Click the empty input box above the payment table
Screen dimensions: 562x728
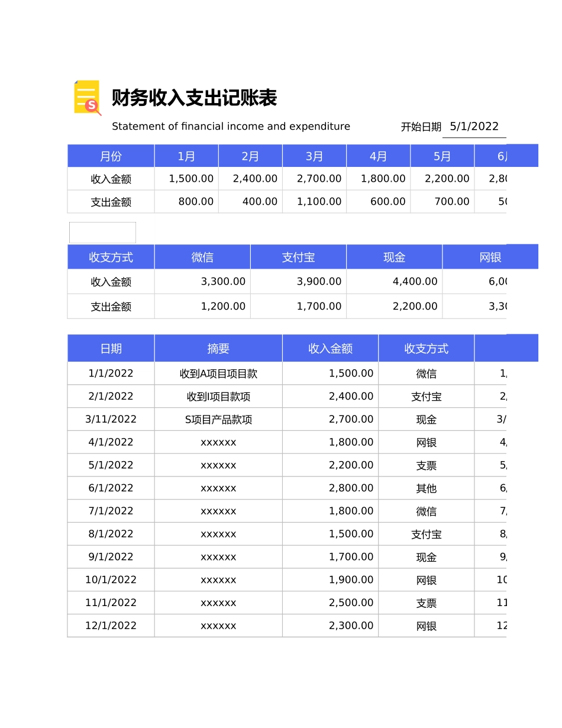[102, 232]
